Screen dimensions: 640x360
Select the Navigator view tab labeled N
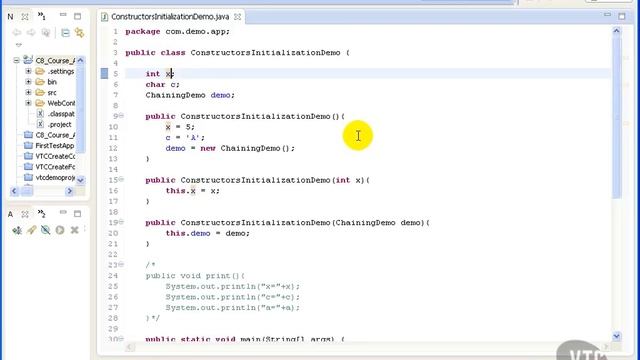pyautogui.click(x=10, y=16)
